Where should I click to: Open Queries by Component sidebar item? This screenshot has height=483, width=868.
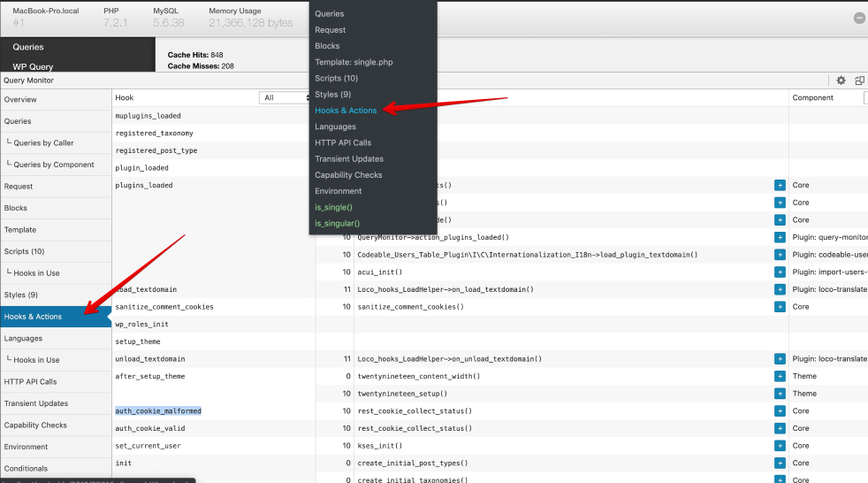56,165
